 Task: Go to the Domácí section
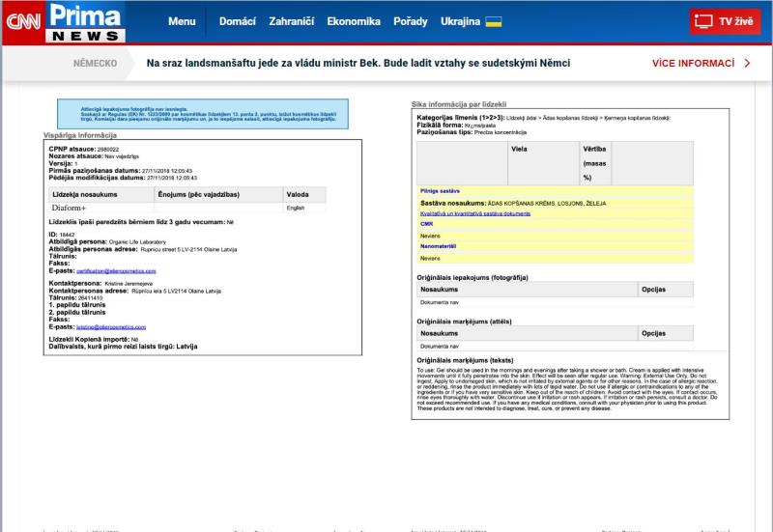(x=237, y=21)
